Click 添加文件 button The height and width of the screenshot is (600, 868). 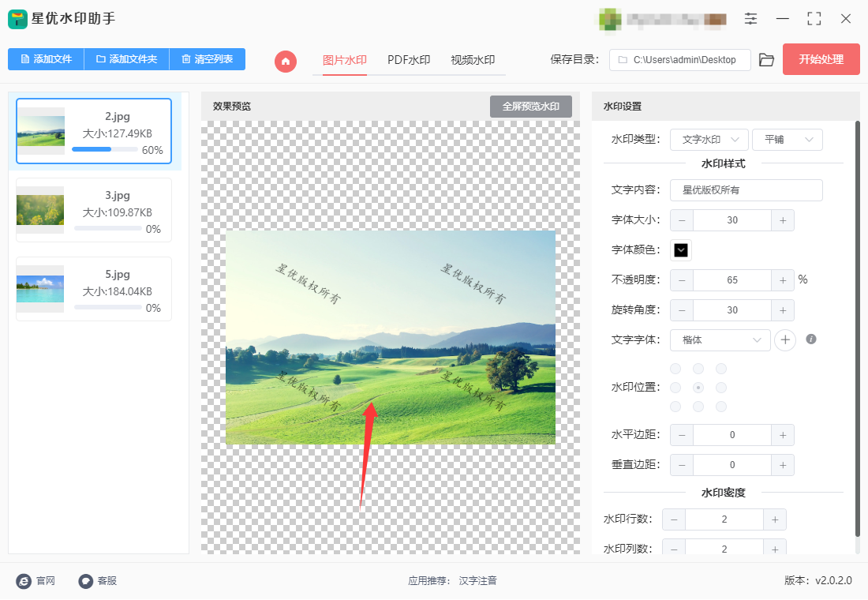[x=46, y=58]
